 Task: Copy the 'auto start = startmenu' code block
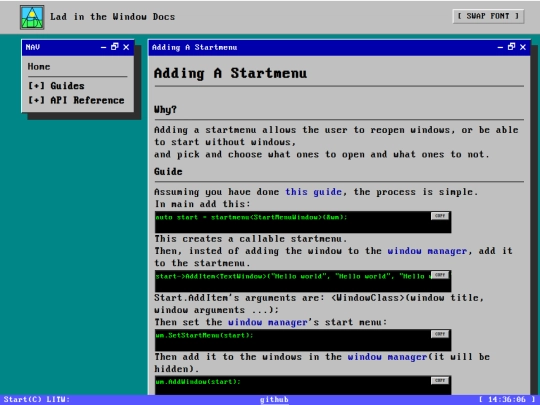coord(440,216)
